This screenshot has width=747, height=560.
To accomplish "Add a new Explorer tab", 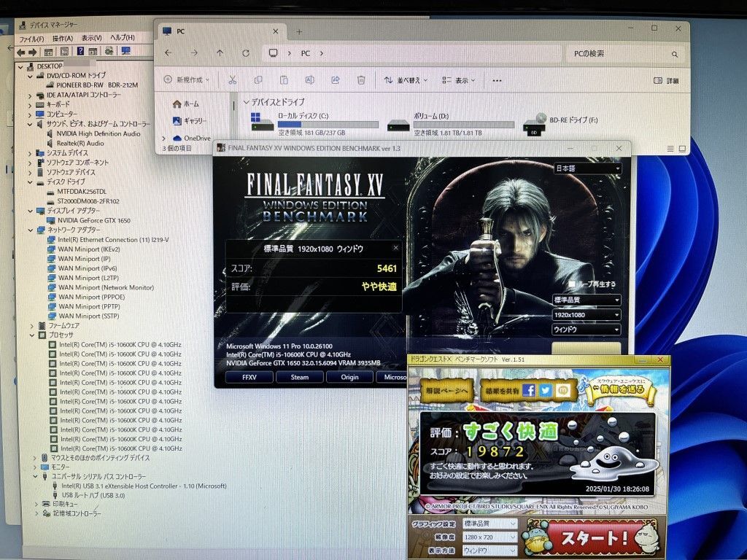I will coord(299,32).
